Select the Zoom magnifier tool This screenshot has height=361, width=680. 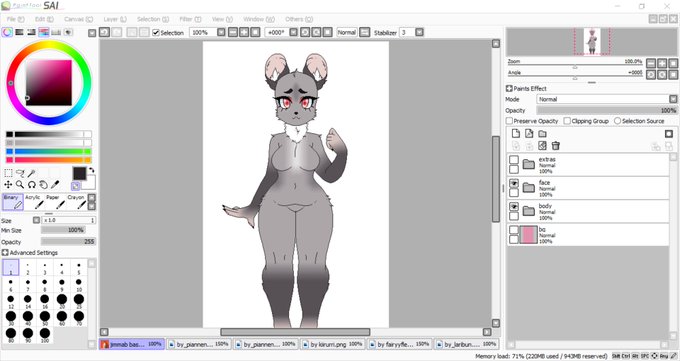pyautogui.click(x=20, y=185)
